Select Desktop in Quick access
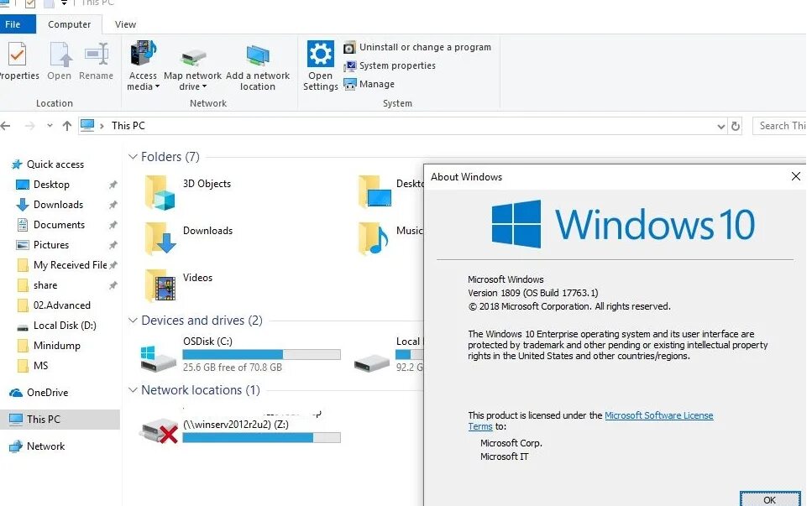The width and height of the screenshot is (812, 506). [51, 185]
